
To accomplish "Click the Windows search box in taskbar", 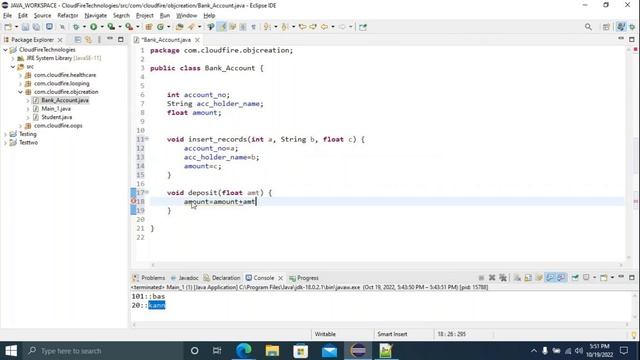I will pos(102,351).
